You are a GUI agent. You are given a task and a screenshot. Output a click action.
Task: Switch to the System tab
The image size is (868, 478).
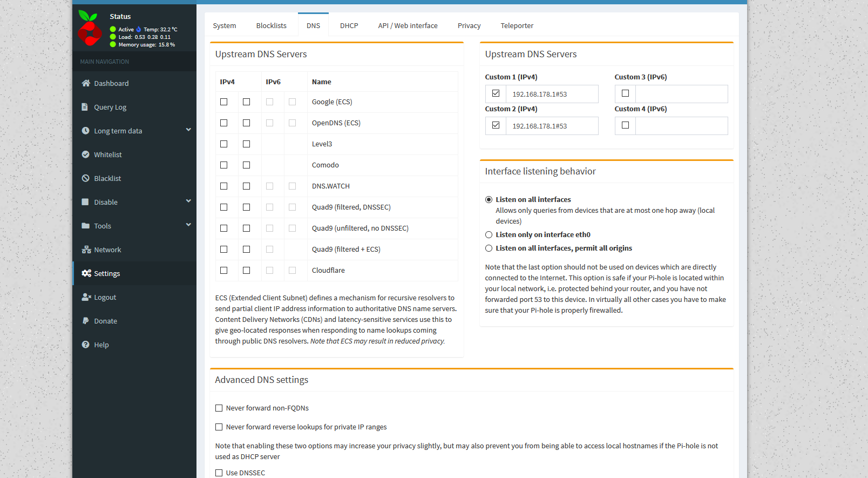[x=225, y=25]
